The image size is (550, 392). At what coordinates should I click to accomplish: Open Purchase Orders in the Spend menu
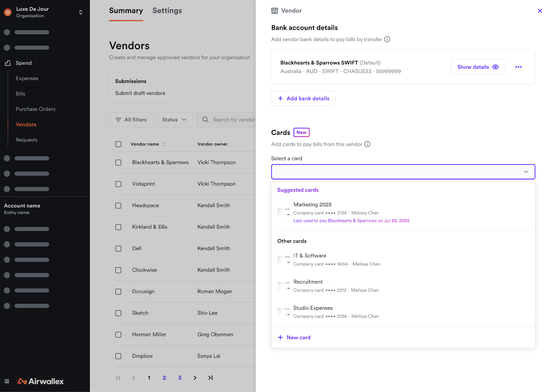[35, 109]
